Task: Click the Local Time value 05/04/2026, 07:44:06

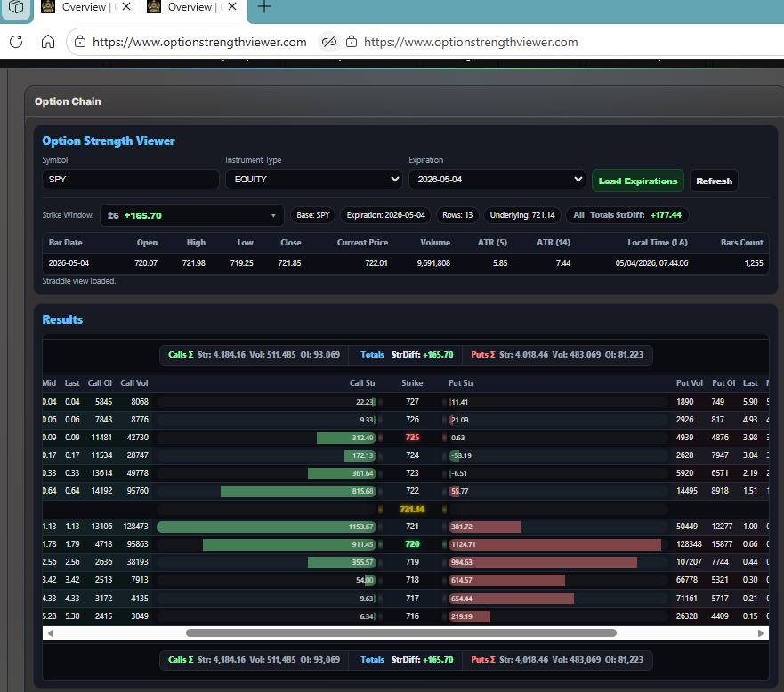Action: pos(651,262)
